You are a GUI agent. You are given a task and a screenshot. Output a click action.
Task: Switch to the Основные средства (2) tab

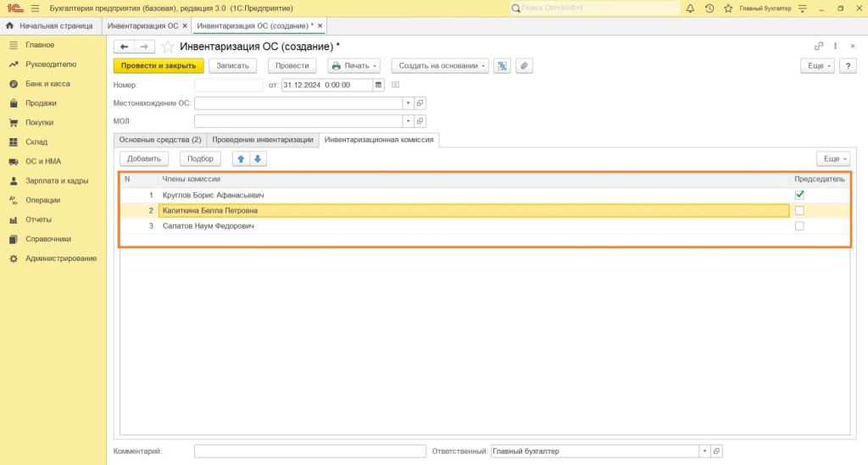pos(160,140)
